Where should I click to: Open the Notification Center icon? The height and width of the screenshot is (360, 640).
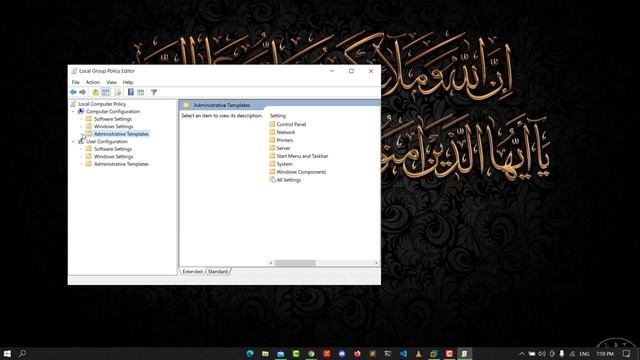pyautogui.click(x=627, y=353)
